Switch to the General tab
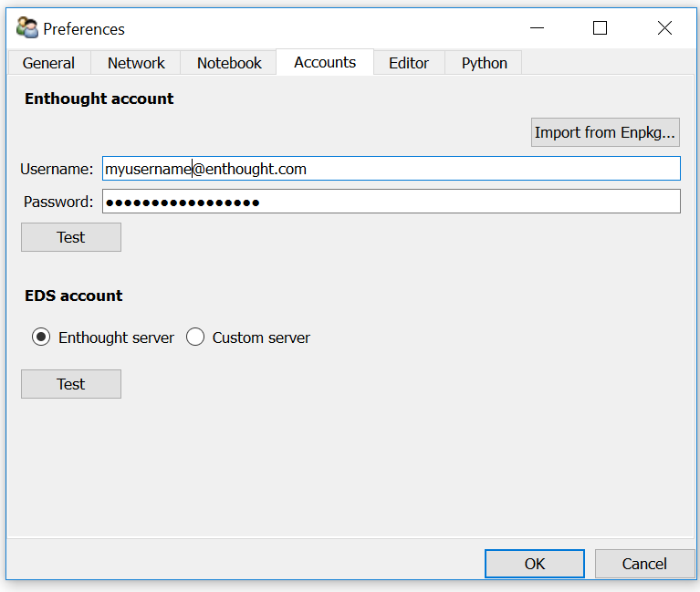700x592 pixels. pos(49,63)
